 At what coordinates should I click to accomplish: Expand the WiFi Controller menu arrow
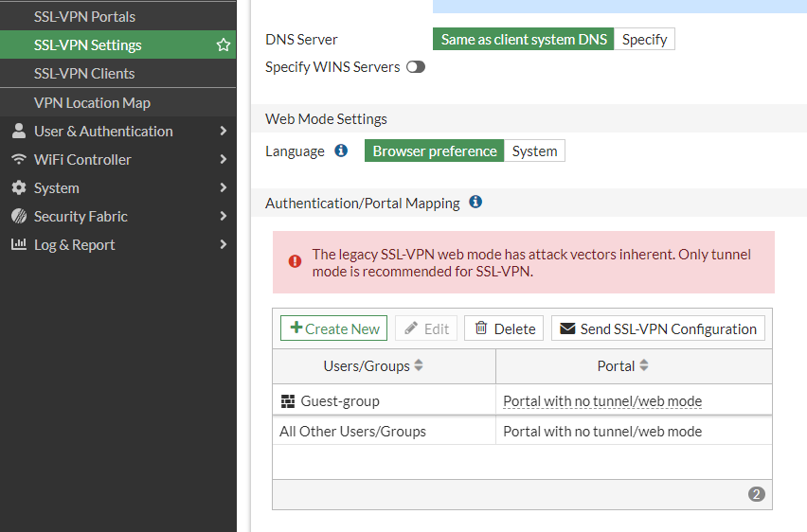pos(223,160)
